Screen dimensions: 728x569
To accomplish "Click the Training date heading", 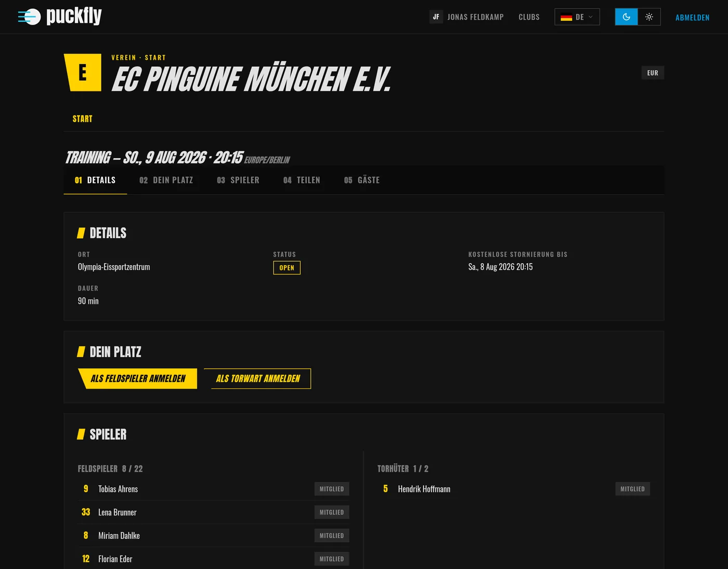I will click(x=154, y=157).
